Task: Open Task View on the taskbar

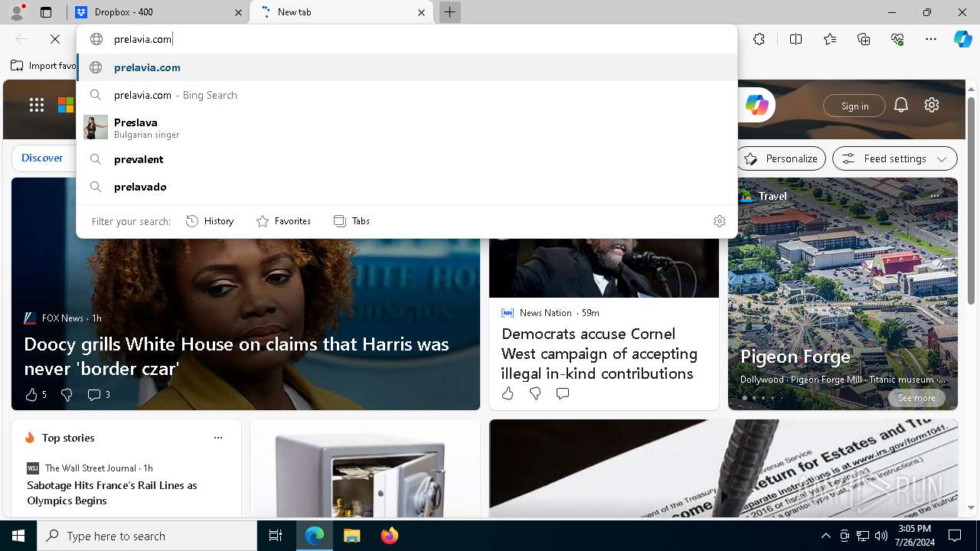Action: [276, 536]
